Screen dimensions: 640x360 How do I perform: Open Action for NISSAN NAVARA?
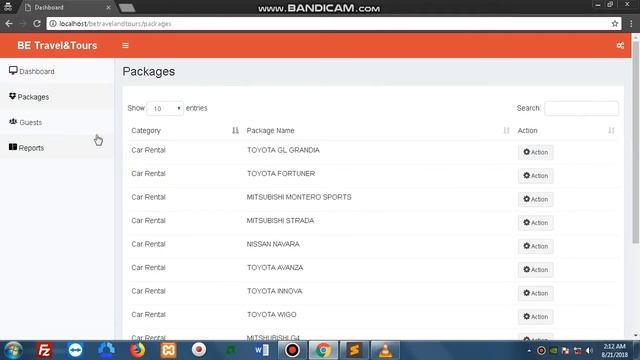[536, 246]
